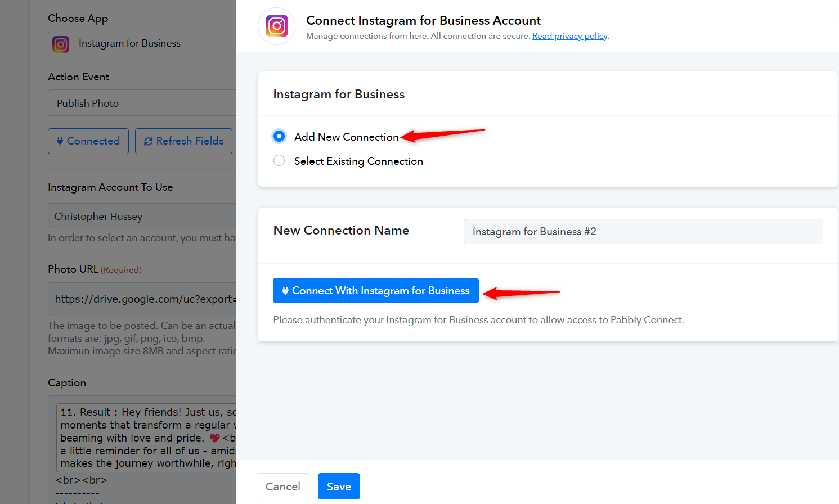The width and height of the screenshot is (839, 504).
Task: Click the Instagram icon in Choose App field
Action: pos(61,44)
